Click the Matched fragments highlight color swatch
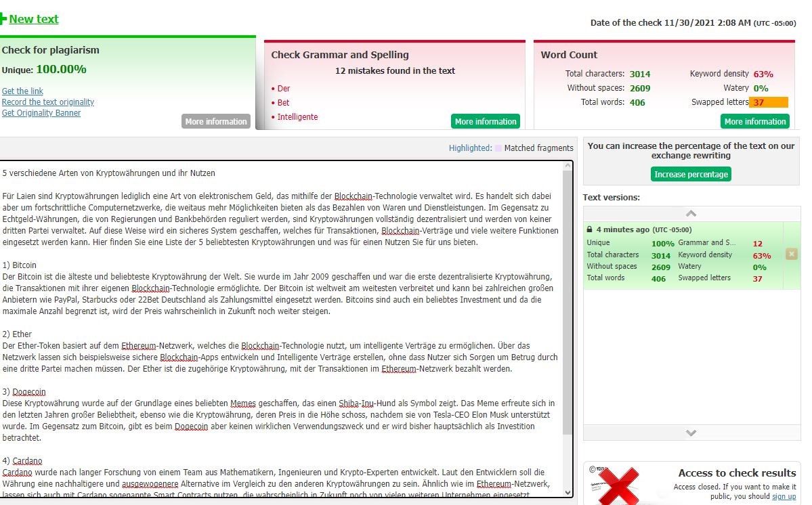The image size is (812, 505). (498, 148)
